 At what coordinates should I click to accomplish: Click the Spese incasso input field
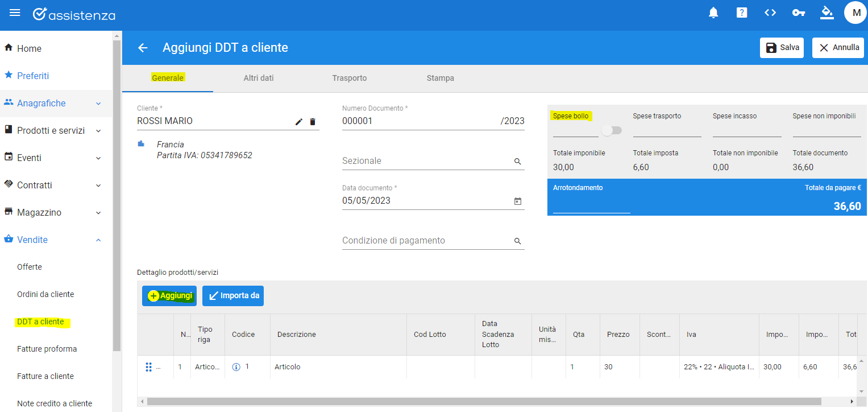click(x=747, y=130)
